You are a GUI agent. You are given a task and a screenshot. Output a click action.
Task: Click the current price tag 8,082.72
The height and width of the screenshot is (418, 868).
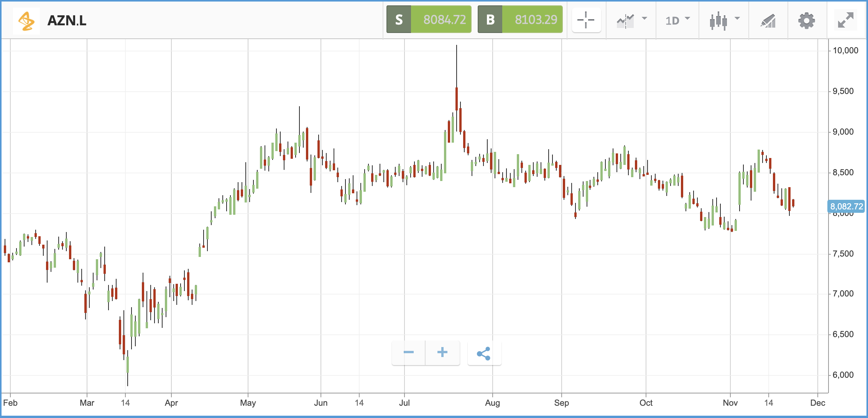tap(847, 206)
